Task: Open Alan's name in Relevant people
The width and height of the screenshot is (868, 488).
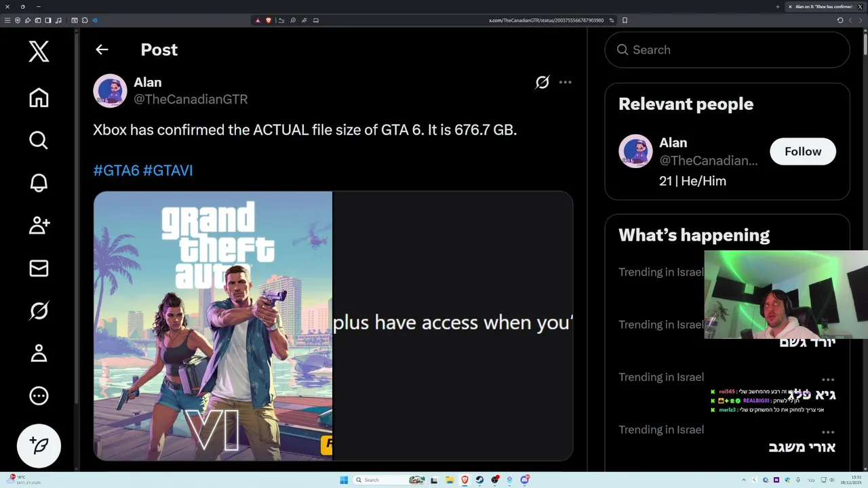Action: [673, 142]
